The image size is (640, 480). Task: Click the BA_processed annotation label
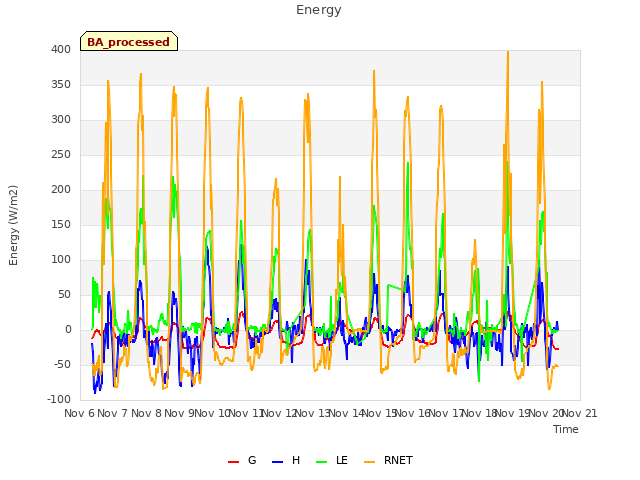(x=129, y=41)
